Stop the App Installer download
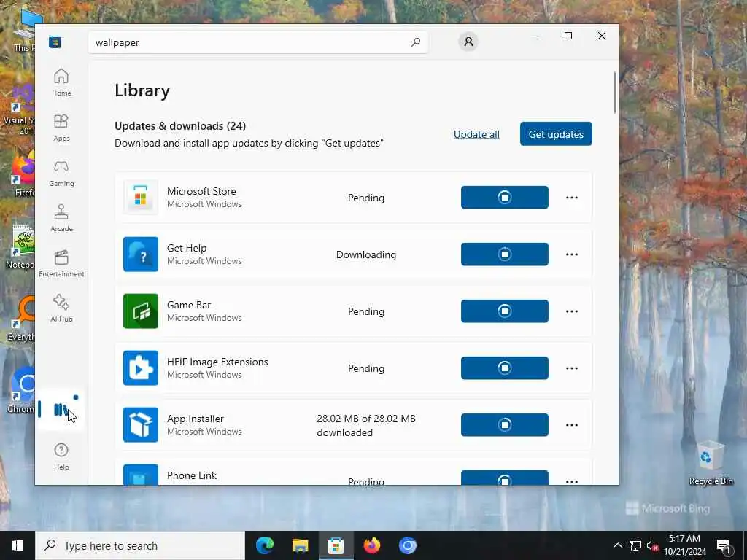This screenshot has height=560, width=747. (505, 425)
